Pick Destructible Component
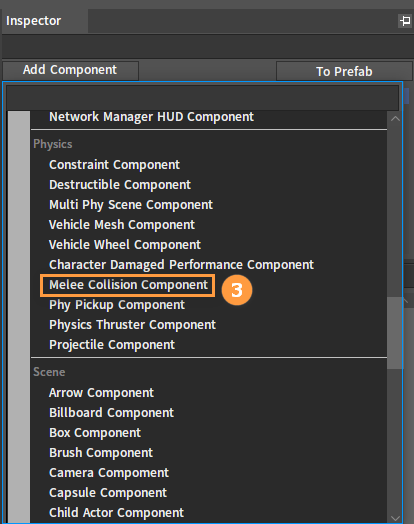This screenshot has width=414, height=524. (120, 185)
